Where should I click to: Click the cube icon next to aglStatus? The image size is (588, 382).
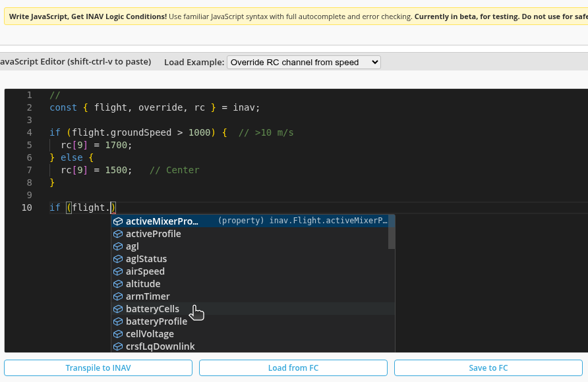click(118, 259)
